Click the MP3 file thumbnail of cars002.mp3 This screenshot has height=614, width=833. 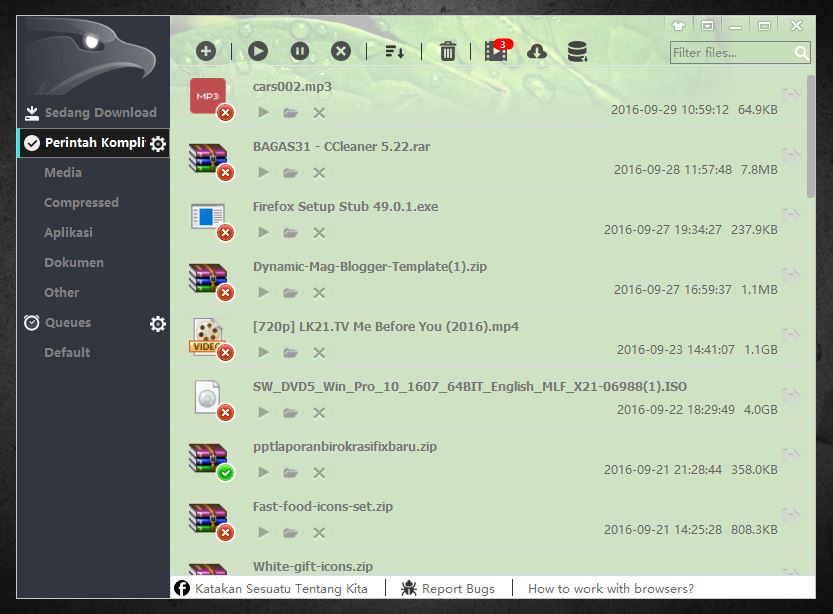(x=208, y=96)
